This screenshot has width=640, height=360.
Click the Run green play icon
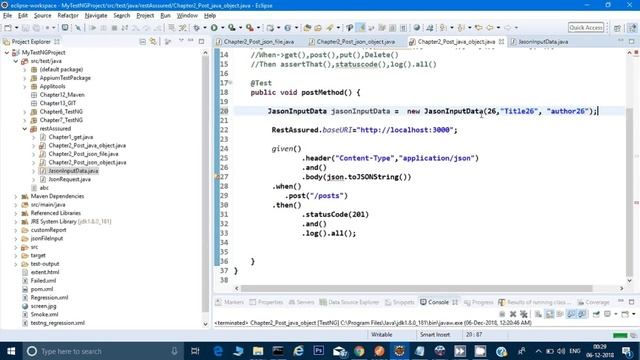click(214, 28)
